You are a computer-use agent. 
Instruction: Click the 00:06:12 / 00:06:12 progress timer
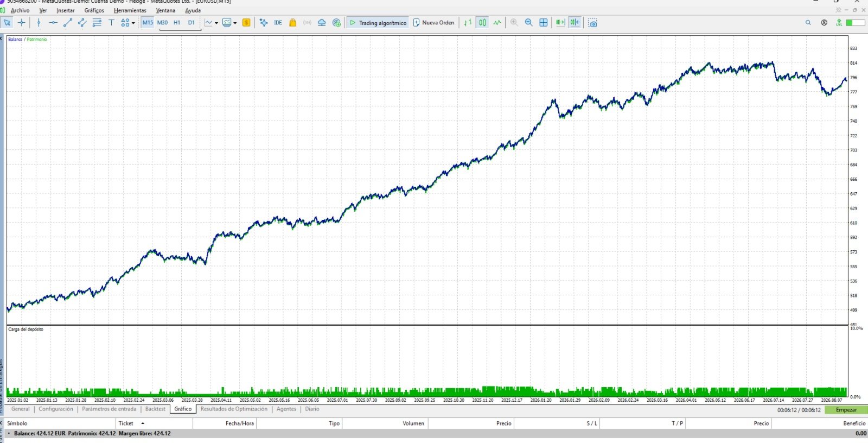799,410
